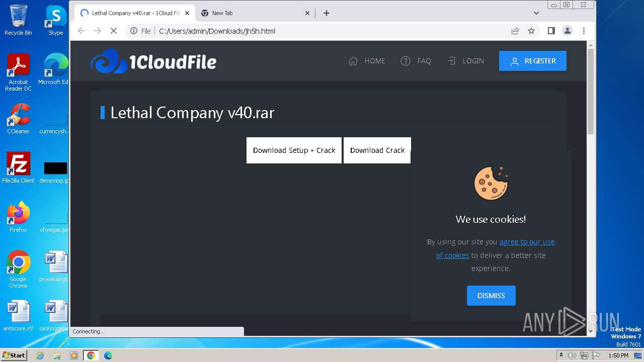Toggle the browser side panel icon

551,31
